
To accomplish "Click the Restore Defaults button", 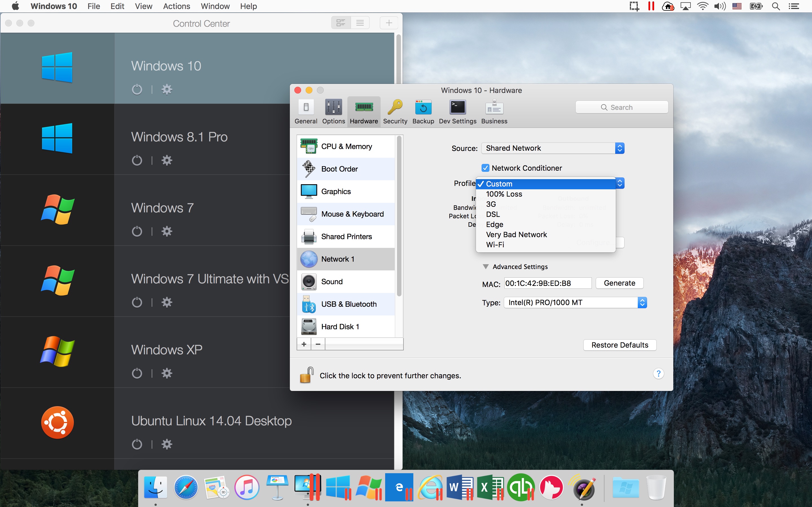I will [x=620, y=345].
